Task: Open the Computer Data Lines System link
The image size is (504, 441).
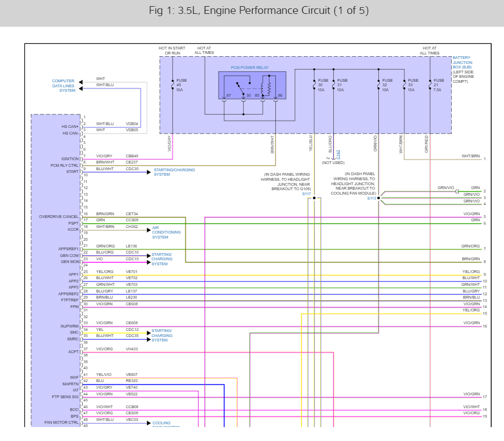Action: pyautogui.click(x=63, y=86)
